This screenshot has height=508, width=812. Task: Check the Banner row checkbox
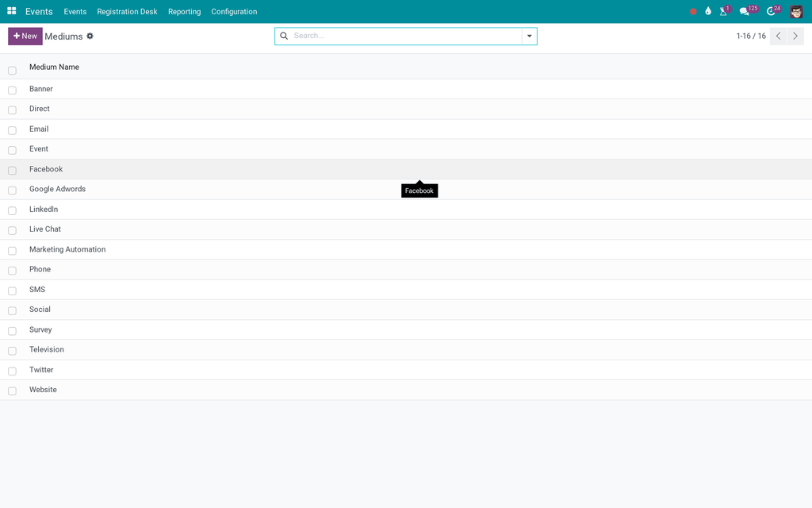pos(13,90)
